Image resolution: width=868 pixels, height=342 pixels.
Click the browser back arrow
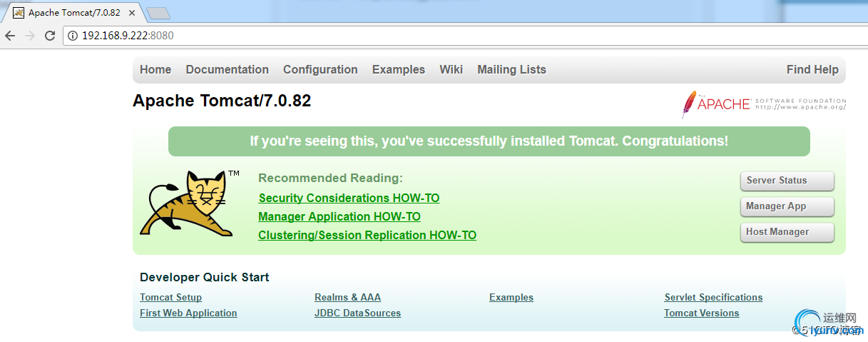click(10, 36)
